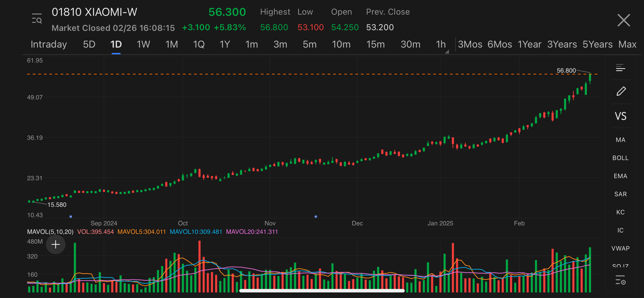Open the stock search list icon

(x=37, y=19)
